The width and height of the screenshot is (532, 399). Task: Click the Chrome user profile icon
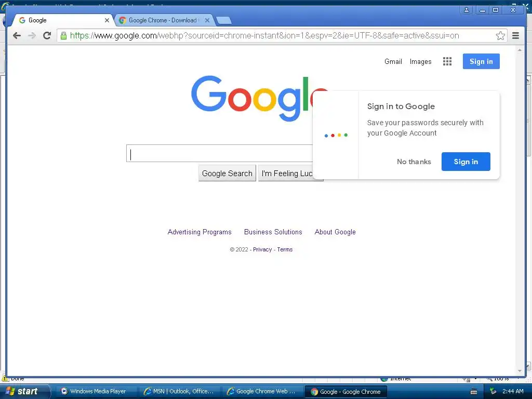(x=467, y=10)
